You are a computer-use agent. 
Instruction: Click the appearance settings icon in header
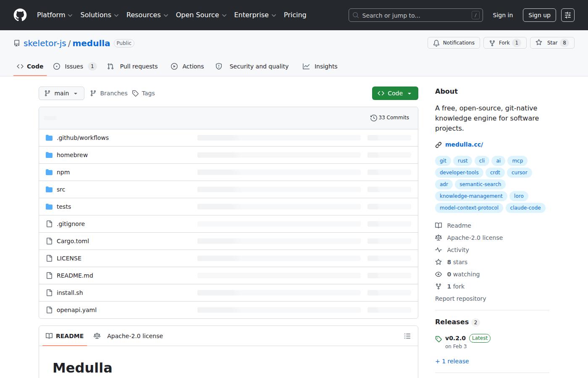[x=568, y=15]
